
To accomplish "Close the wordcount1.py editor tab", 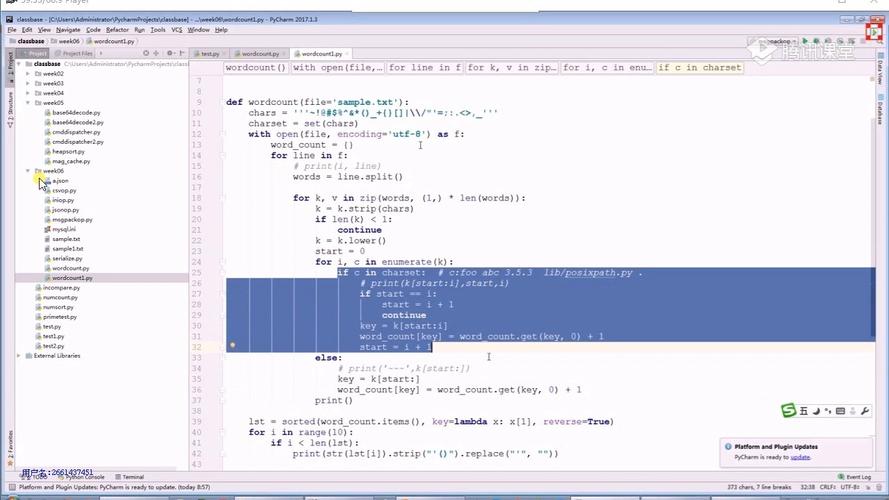I will 347,54.
